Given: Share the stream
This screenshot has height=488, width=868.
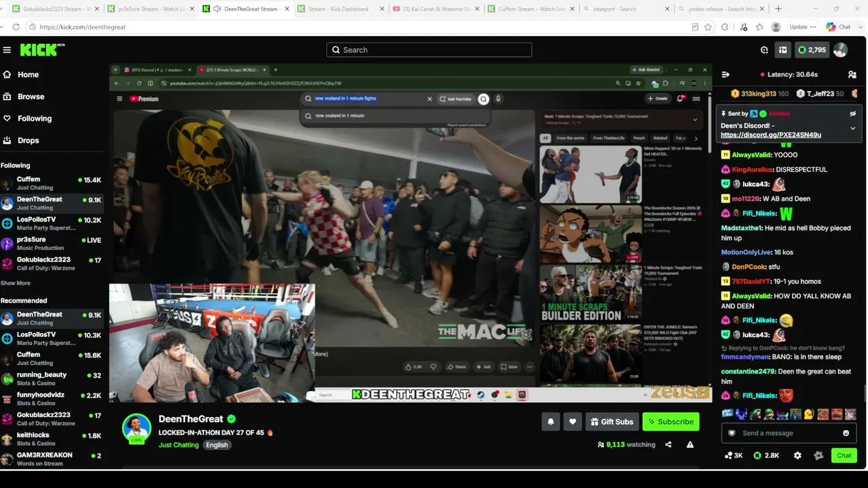Looking at the screenshot, I should pos(668,445).
